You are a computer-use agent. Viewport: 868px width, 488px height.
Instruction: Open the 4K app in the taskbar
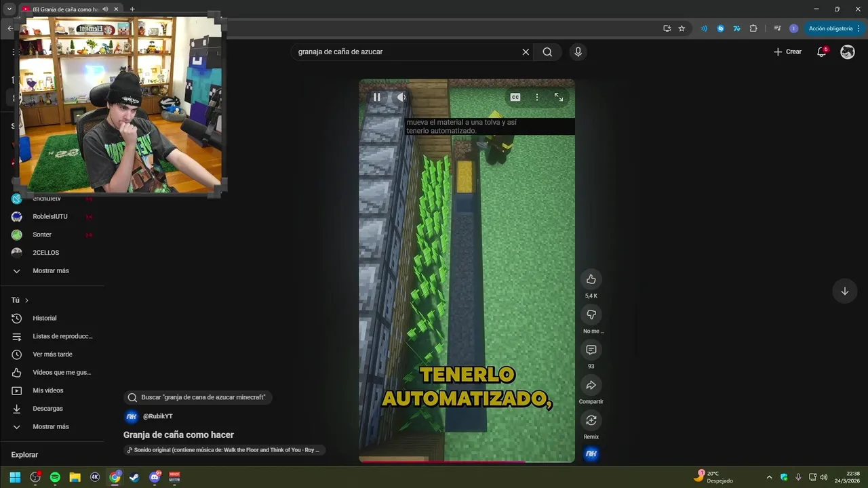(95, 477)
